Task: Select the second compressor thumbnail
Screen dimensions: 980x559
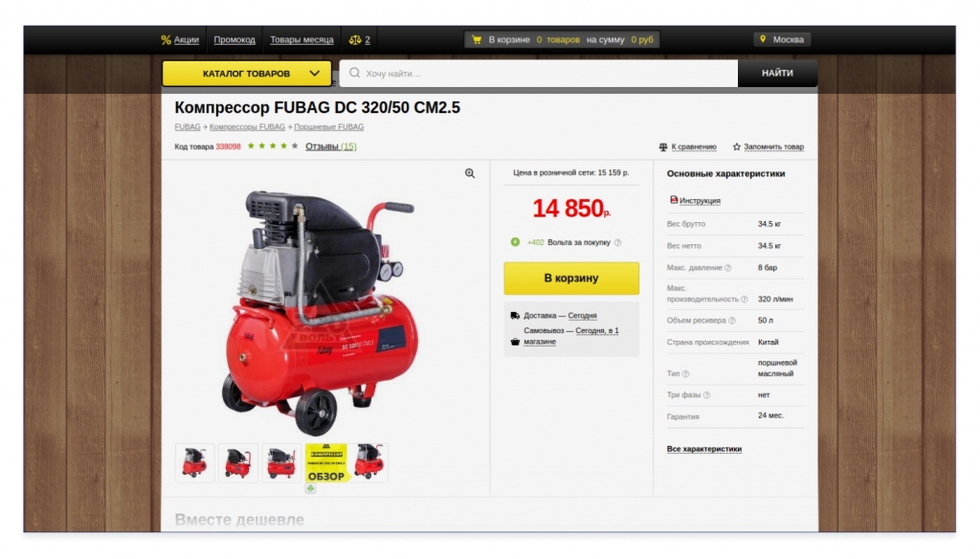Action: (x=238, y=462)
